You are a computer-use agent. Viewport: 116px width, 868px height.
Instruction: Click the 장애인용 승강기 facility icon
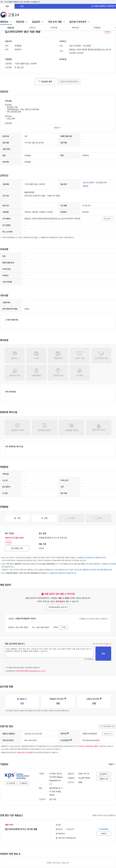[x=44, y=427]
